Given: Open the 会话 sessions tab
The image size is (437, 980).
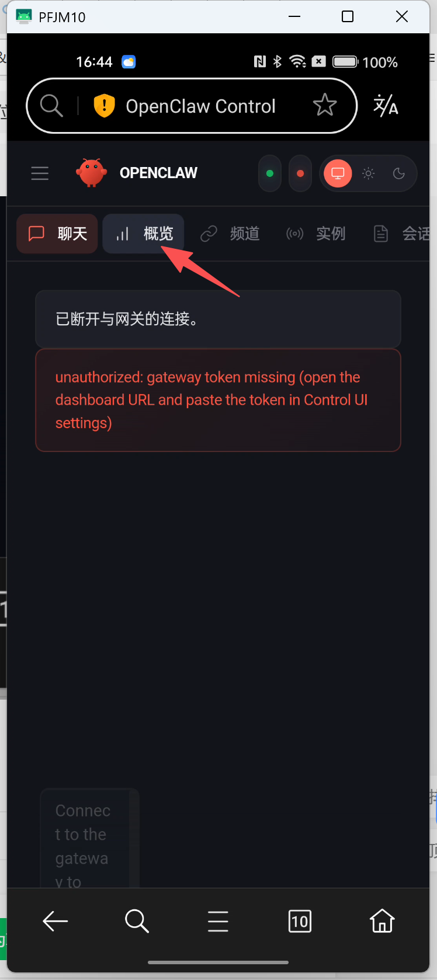Looking at the screenshot, I should [402, 234].
